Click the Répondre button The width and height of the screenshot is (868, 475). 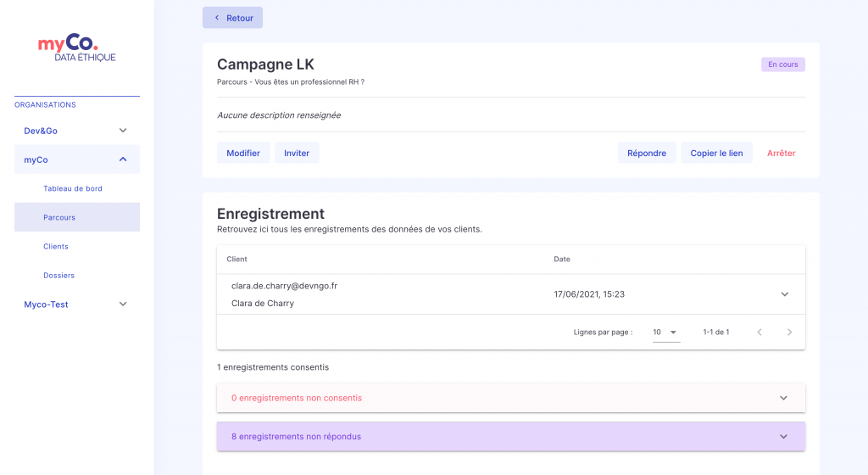647,153
